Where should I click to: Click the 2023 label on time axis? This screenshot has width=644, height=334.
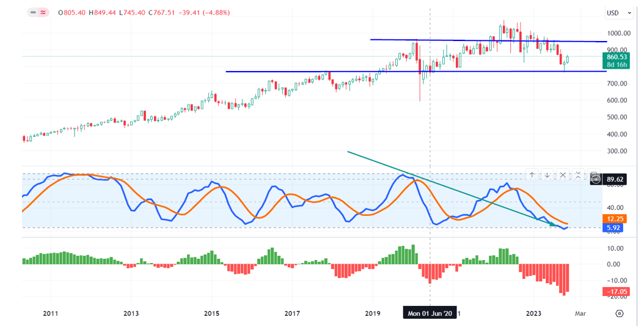(533, 313)
